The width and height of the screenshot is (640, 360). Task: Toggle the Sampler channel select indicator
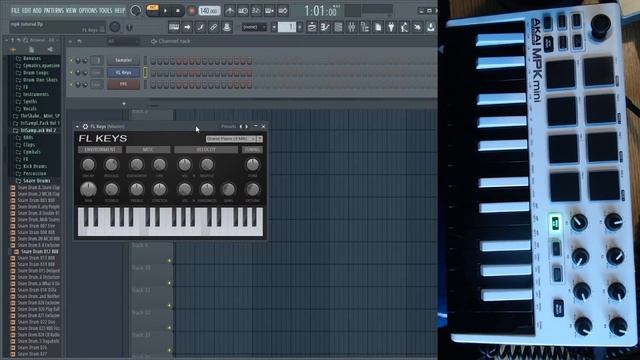145,60
